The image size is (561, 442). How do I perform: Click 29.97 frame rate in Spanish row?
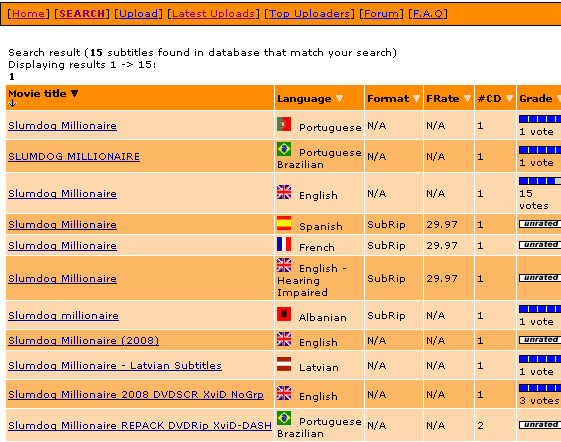pyautogui.click(x=442, y=224)
